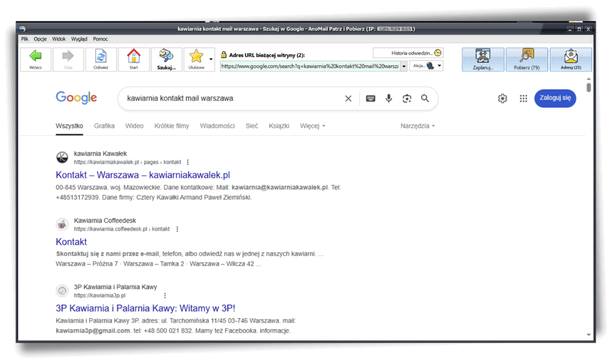Search by image with camera icon
The height and width of the screenshot is (364, 608).
click(x=407, y=99)
